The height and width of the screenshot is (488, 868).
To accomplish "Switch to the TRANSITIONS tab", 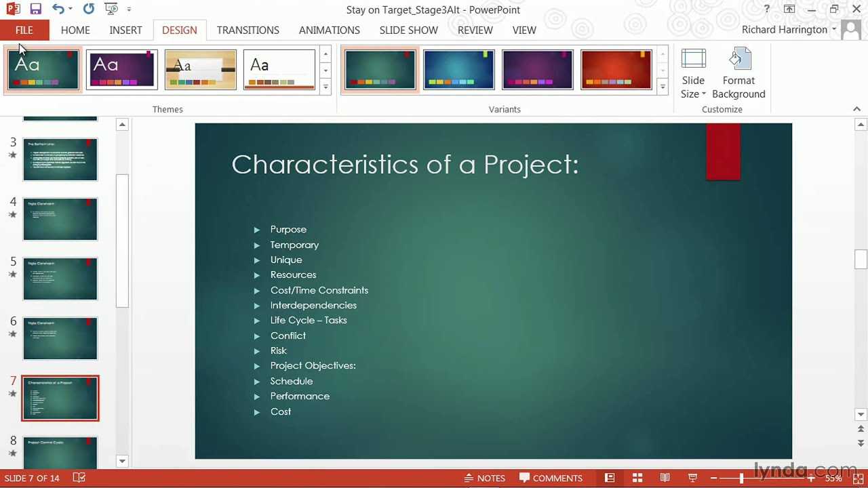I will (248, 30).
